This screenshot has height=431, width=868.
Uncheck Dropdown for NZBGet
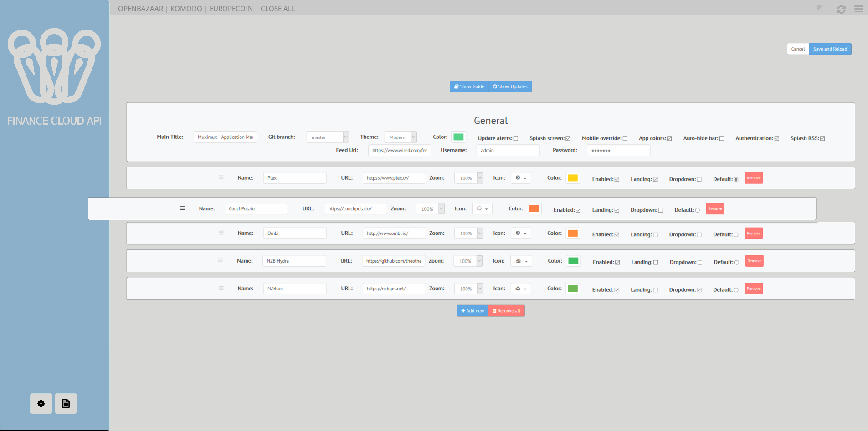pyautogui.click(x=699, y=290)
